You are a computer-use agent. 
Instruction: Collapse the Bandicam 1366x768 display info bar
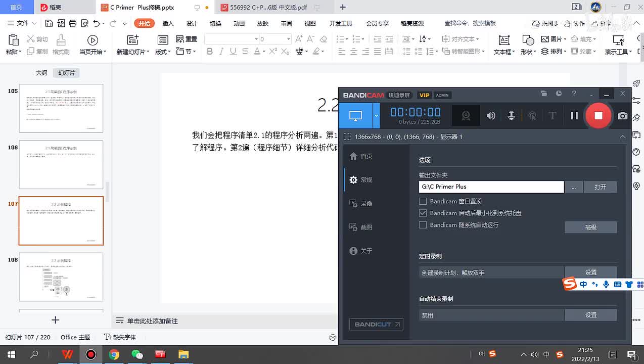click(x=623, y=136)
